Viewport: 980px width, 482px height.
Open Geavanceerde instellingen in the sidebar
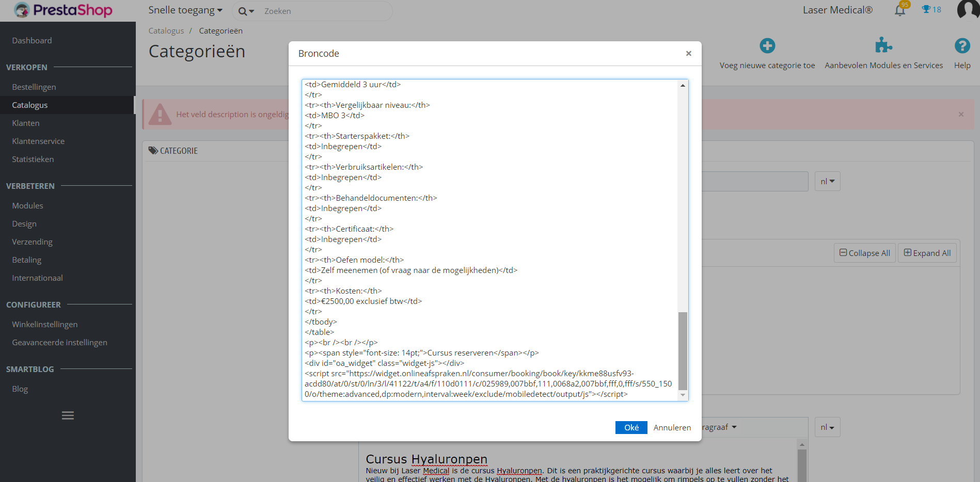[x=59, y=342]
